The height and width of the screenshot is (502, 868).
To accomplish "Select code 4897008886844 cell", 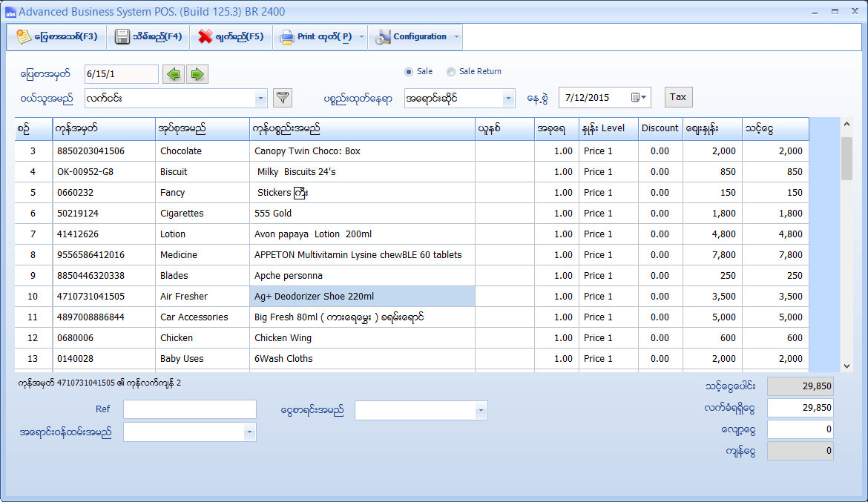I will click(x=104, y=317).
